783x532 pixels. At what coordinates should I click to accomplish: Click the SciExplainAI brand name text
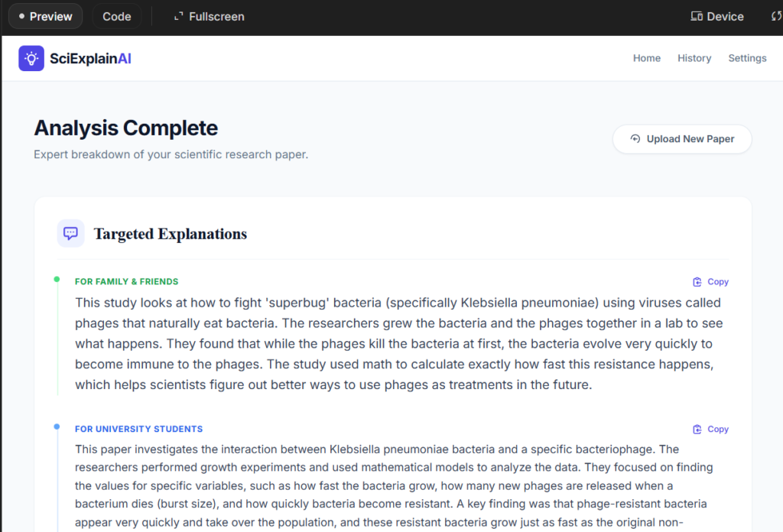[90, 58]
